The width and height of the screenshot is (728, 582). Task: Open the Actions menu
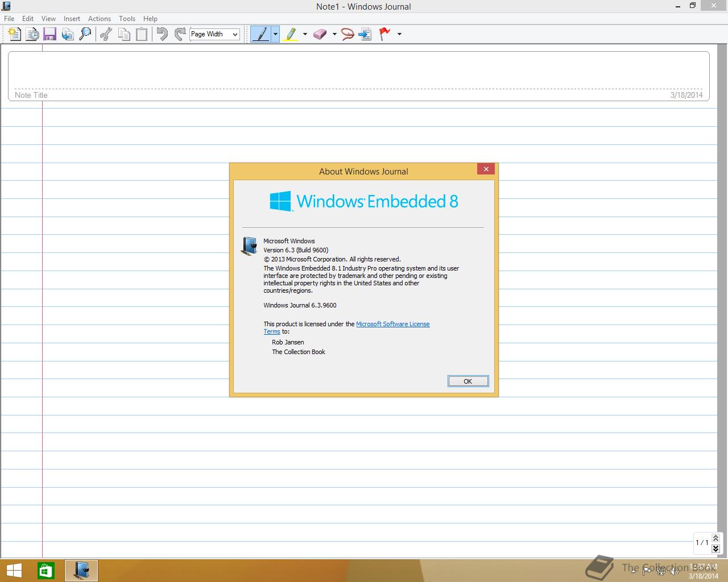[100, 19]
